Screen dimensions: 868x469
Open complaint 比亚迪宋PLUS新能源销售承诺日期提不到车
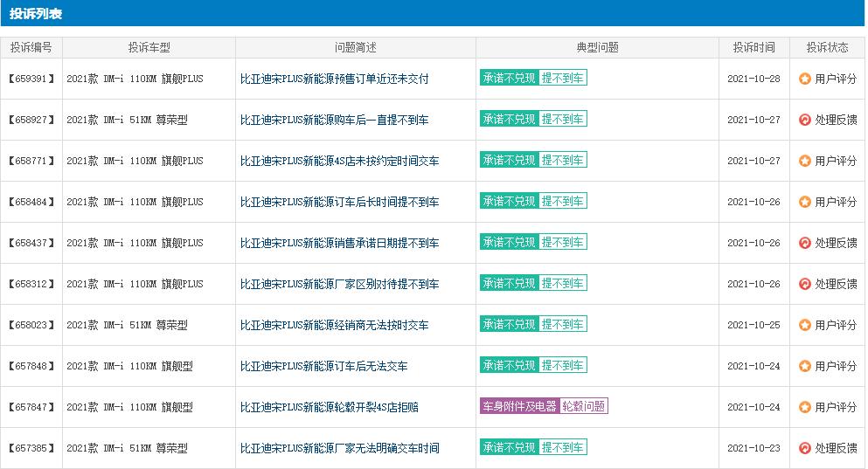pyautogui.click(x=339, y=243)
